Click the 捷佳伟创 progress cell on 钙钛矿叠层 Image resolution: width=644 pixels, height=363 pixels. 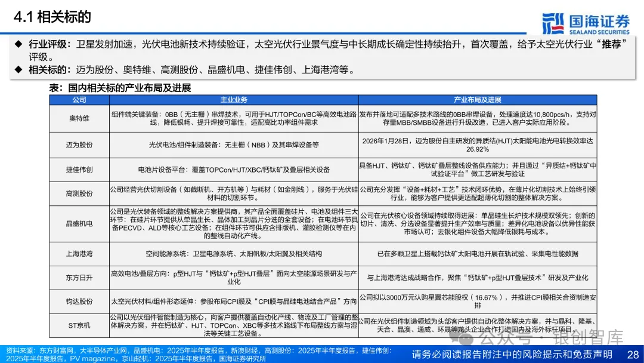click(478, 170)
